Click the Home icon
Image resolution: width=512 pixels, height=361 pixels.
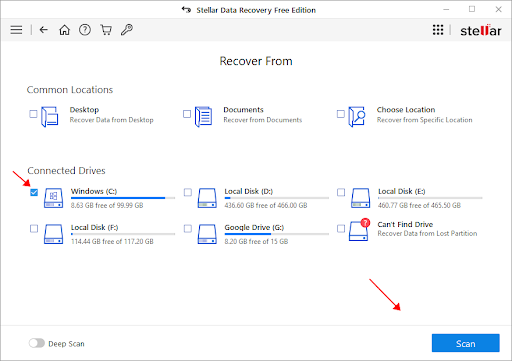click(x=64, y=30)
